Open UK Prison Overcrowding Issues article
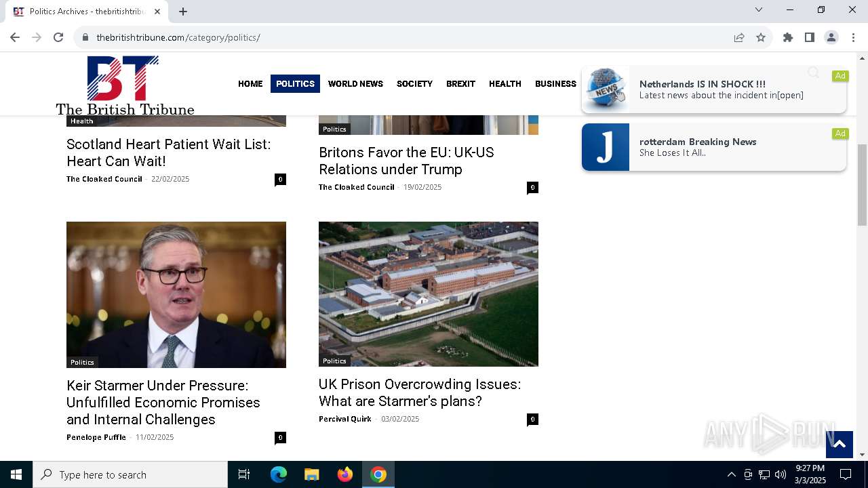 pyautogui.click(x=420, y=392)
